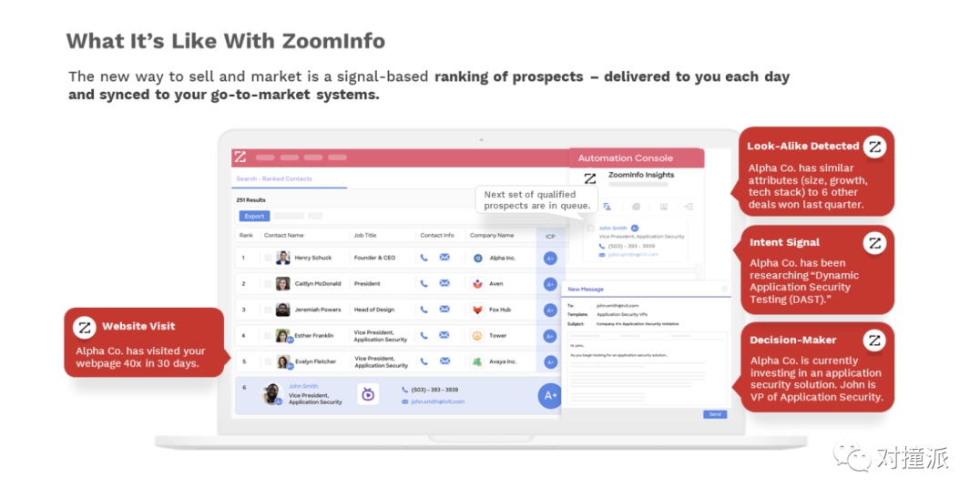Image resolution: width=980 pixels, height=498 pixels.
Task: Click the phone icon in Esther Franklin's row
Action: (424, 336)
